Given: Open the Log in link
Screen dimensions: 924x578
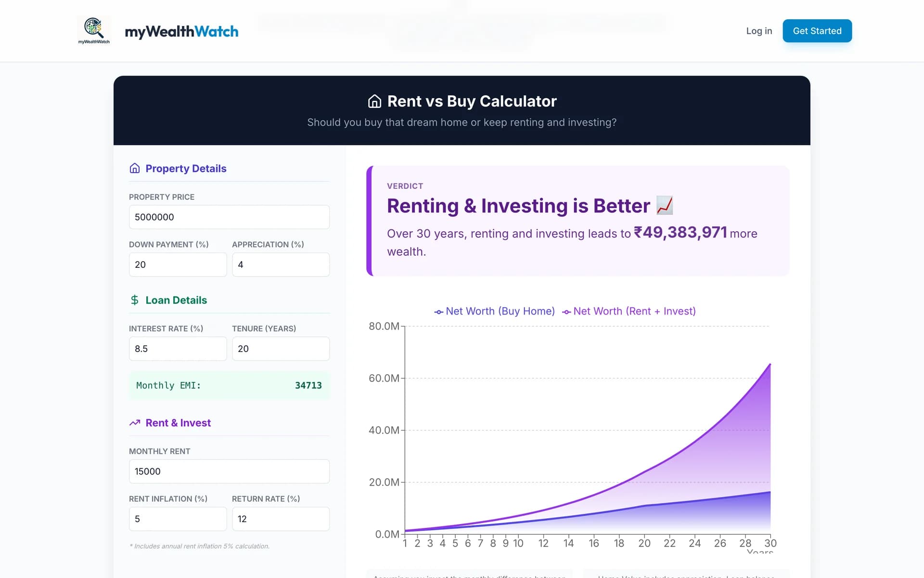Looking at the screenshot, I should [759, 31].
